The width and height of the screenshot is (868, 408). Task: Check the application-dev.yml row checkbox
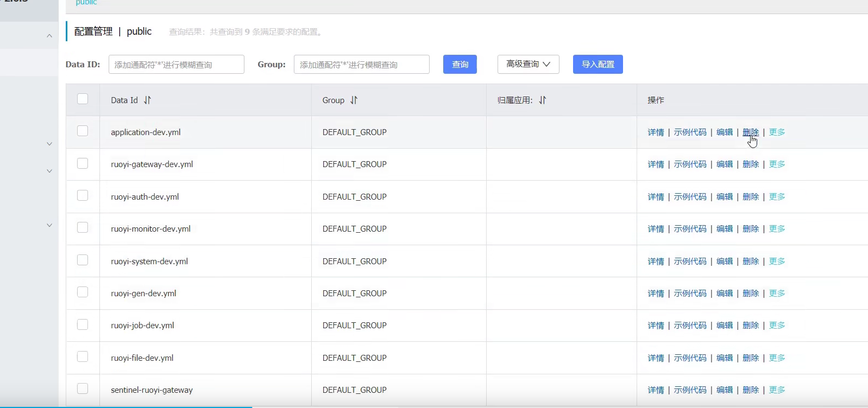coord(83,131)
